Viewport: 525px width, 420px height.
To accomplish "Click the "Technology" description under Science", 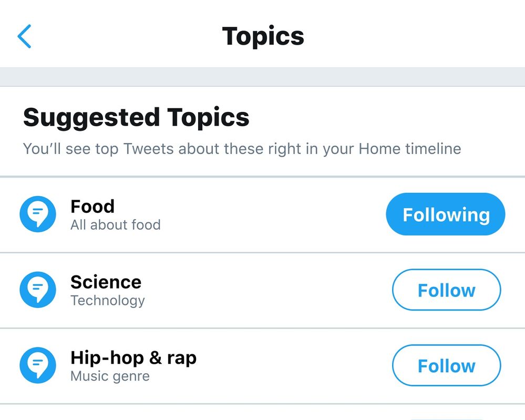I will click(x=108, y=301).
